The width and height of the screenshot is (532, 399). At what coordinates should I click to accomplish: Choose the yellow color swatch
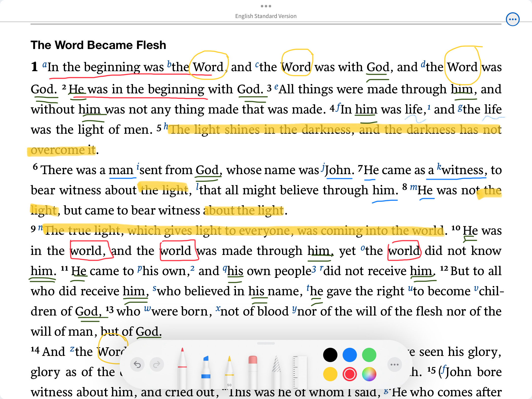pos(330,374)
